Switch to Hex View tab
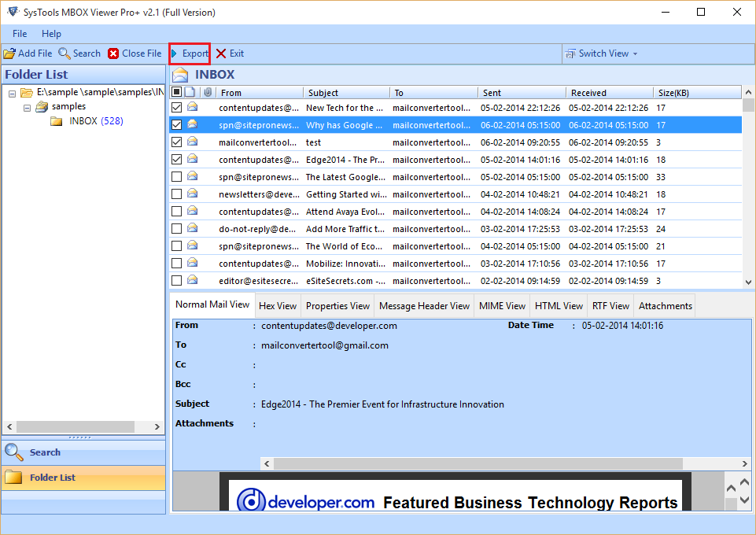The width and height of the screenshot is (756, 535). [278, 306]
